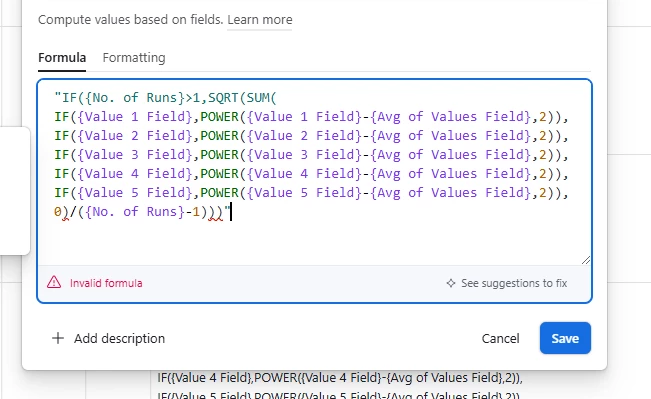The width and height of the screenshot is (651, 399).
Task: Click the Value 1 Field formula line
Action: pyautogui.click(x=311, y=117)
